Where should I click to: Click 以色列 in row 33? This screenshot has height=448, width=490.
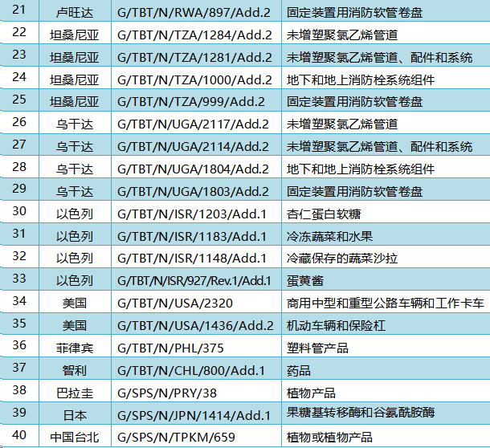(75, 280)
